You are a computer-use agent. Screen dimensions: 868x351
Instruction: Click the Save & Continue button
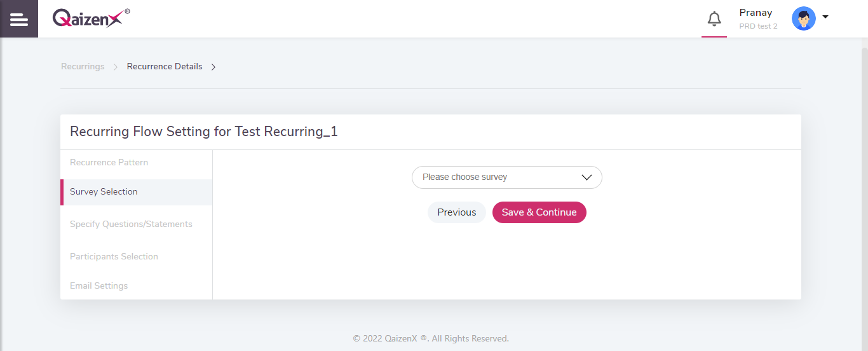coord(539,212)
